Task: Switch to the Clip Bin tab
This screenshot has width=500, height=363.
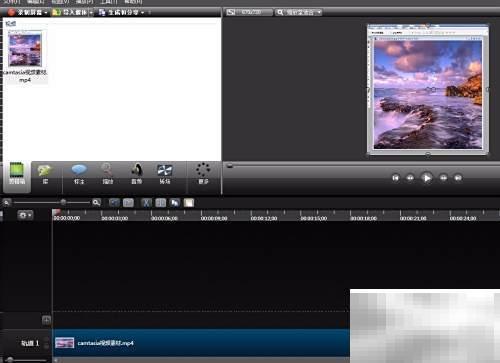Action: pos(17,174)
